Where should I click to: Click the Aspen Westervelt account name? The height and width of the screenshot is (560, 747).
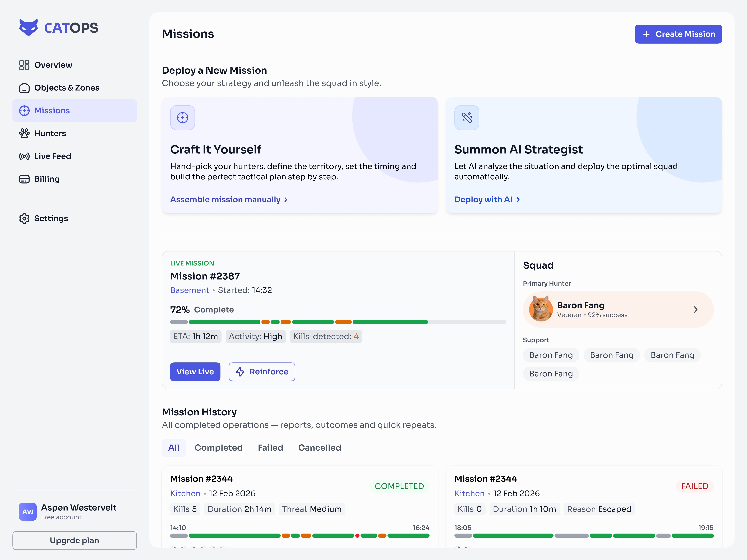click(x=79, y=508)
